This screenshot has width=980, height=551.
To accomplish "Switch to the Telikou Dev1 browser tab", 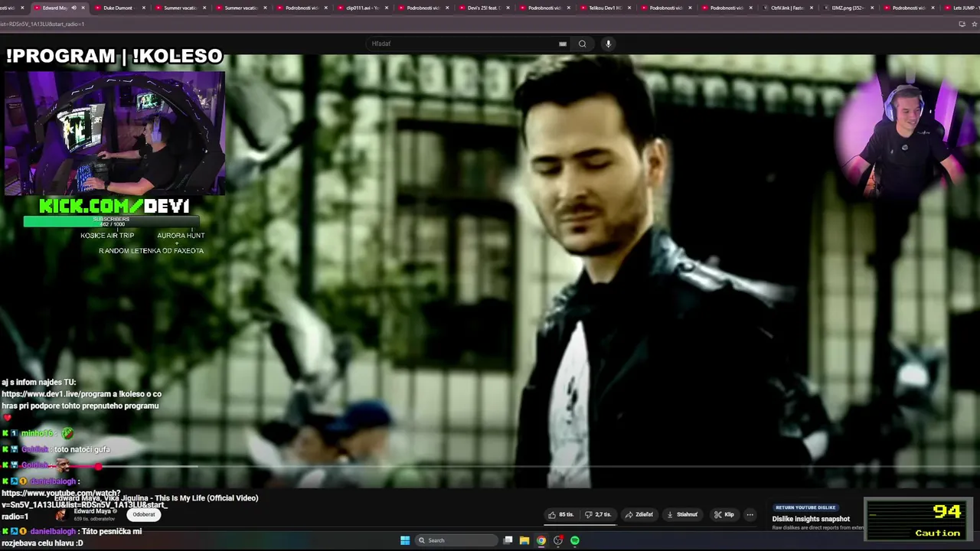I will (x=604, y=8).
